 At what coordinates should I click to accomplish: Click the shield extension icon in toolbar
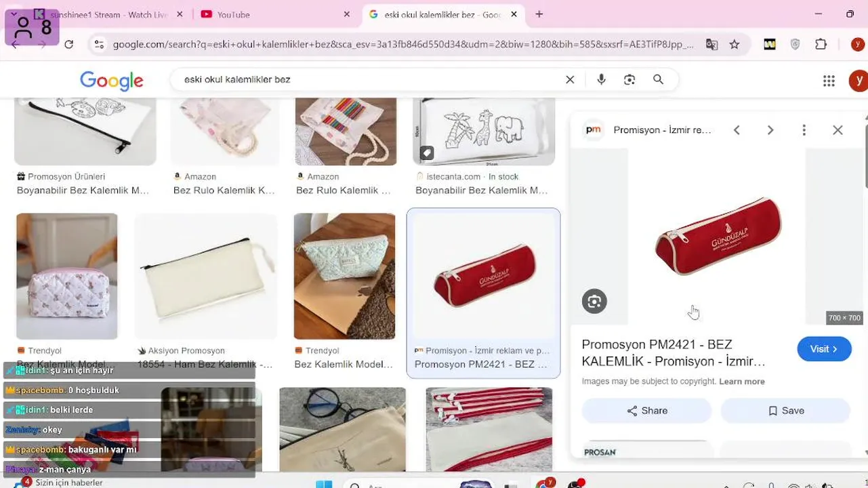795,44
